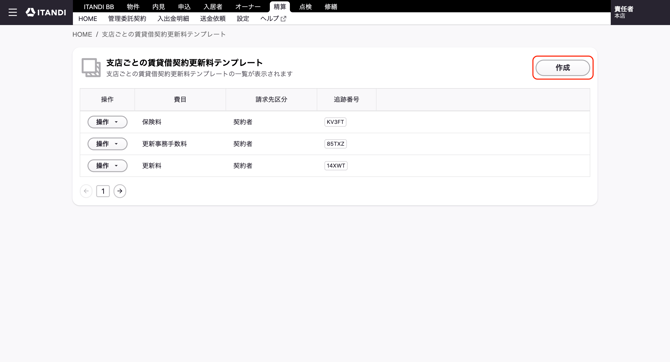Switch to the 内見 tab
The width and height of the screenshot is (670, 362).
click(x=159, y=7)
